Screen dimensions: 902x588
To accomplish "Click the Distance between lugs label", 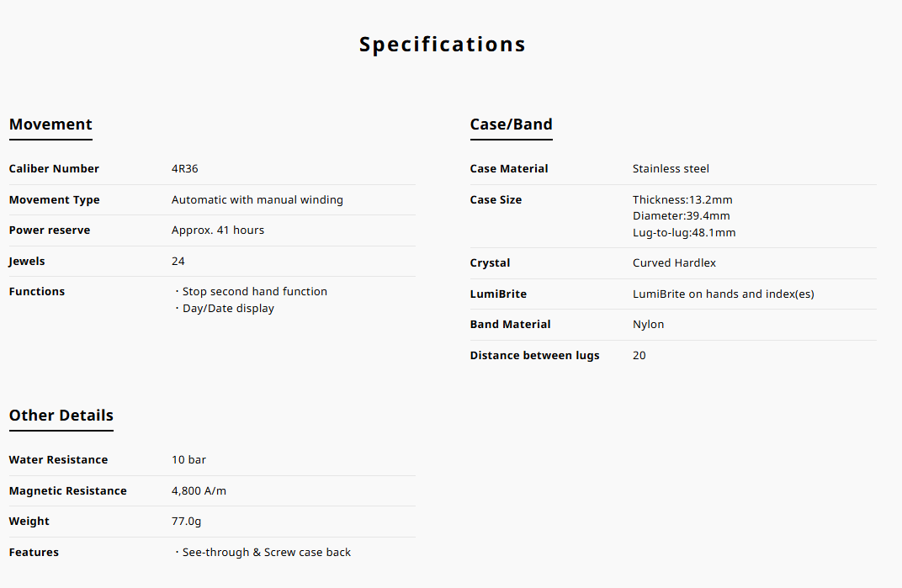I will pos(534,356).
